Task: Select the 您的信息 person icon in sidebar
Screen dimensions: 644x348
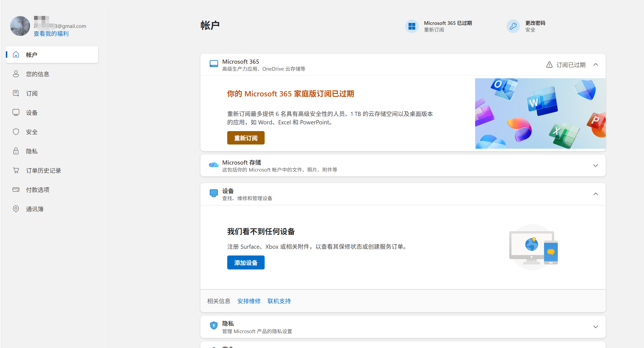Action: point(16,74)
